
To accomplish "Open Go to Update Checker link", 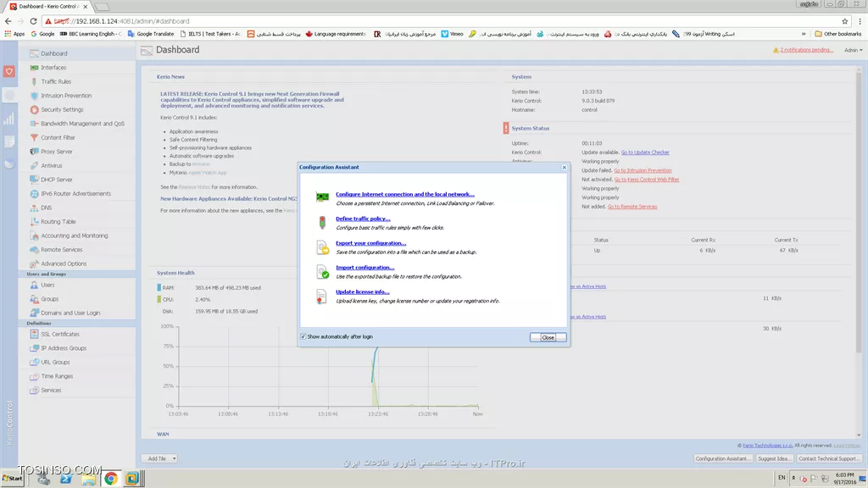I will [645, 152].
